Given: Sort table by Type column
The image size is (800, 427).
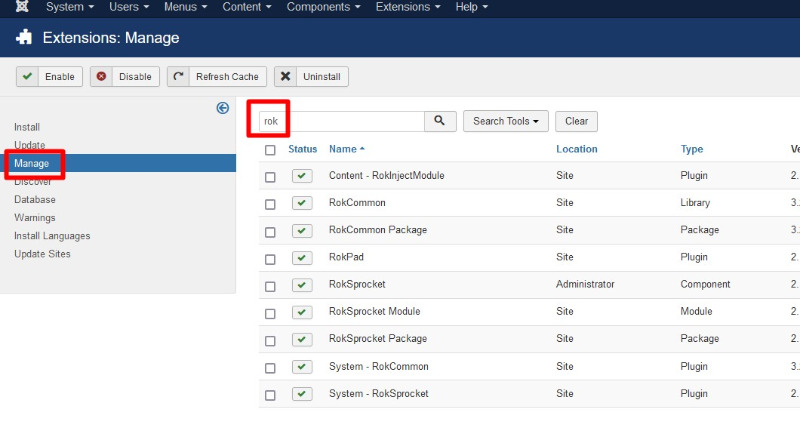Looking at the screenshot, I should (x=692, y=149).
